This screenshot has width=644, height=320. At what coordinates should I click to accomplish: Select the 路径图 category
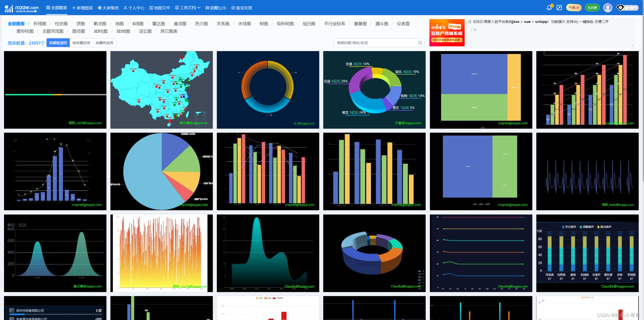point(78,31)
